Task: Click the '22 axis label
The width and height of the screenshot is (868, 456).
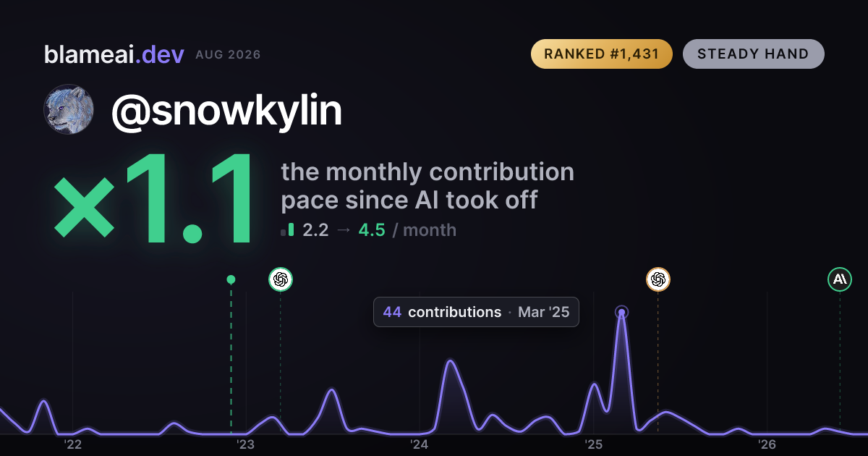Action: coord(72,444)
